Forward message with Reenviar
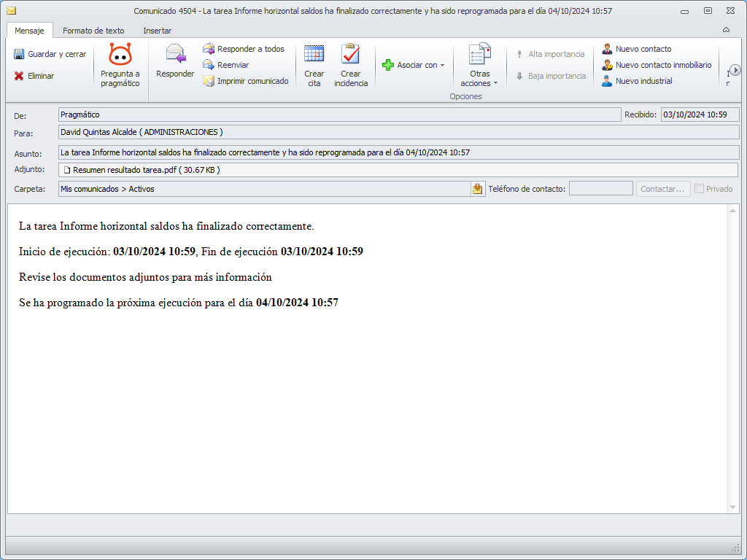The image size is (747, 560). [226, 65]
